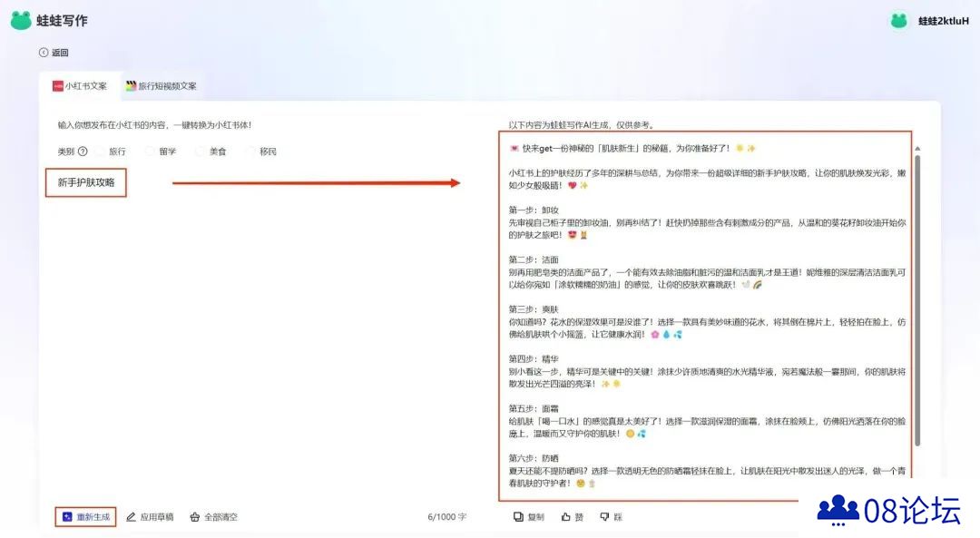Click the 输入你想发布在小红书的内容 instruction text

[x=154, y=125]
